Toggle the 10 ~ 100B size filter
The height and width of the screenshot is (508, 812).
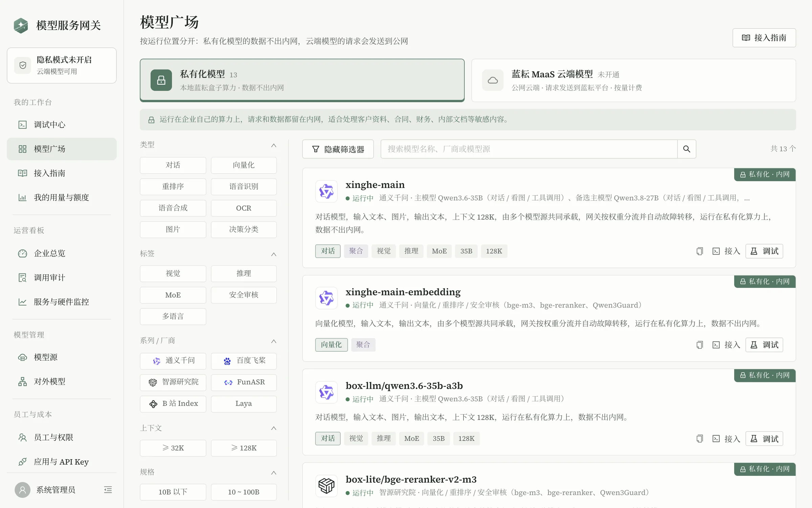coord(244,492)
